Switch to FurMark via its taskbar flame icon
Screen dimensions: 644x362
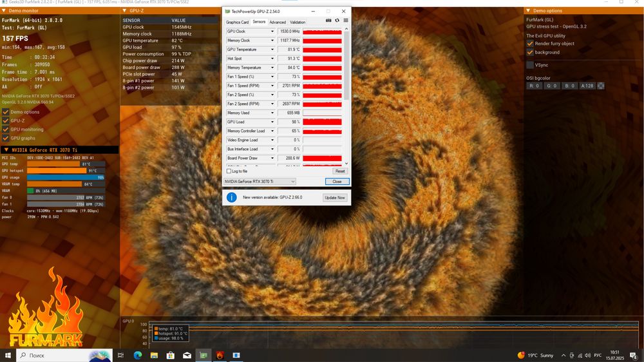click(x=220, y=356)
